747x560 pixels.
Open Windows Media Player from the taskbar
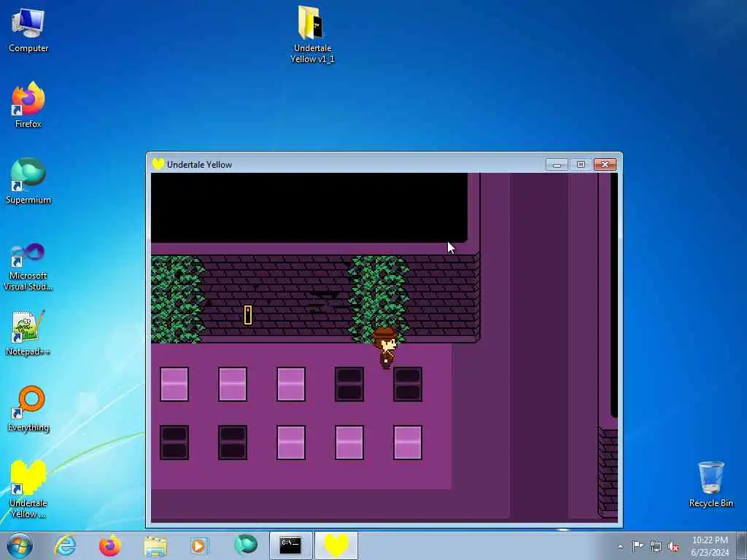tap(199, 545)
